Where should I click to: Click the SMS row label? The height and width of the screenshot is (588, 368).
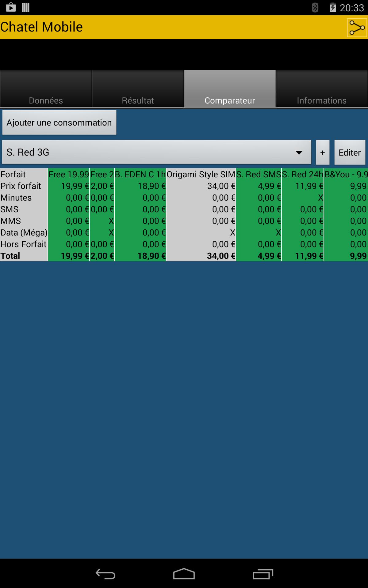10,209
